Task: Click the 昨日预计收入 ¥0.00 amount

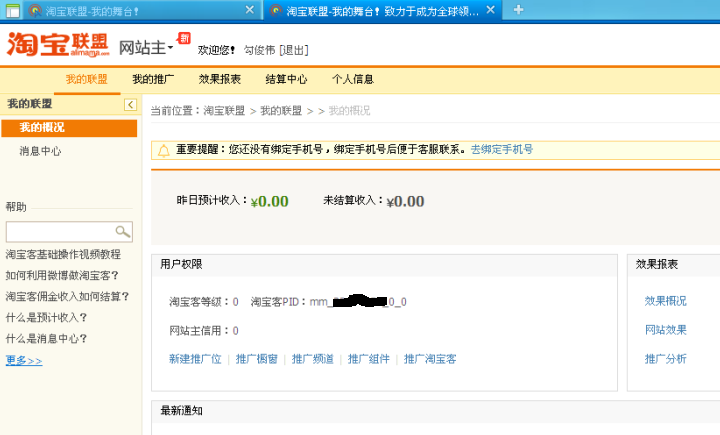Action: 270,201
